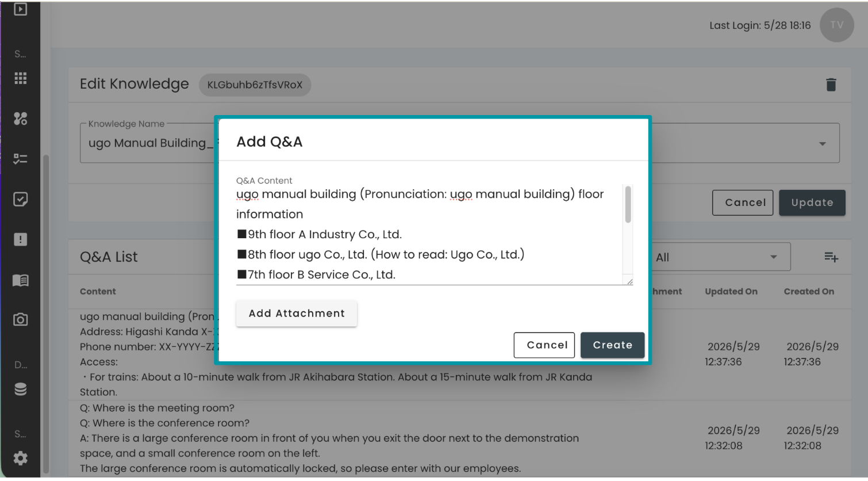Click the checkbox-mark sidebar icon
The image size is (868, 481).
[21, 199]
